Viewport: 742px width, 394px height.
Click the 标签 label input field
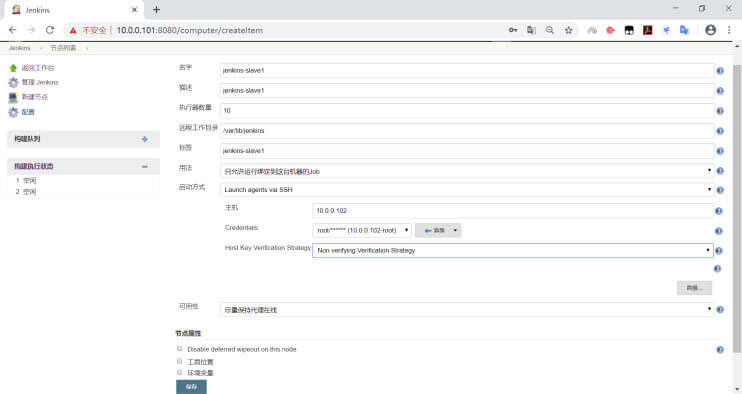point(467,150)
